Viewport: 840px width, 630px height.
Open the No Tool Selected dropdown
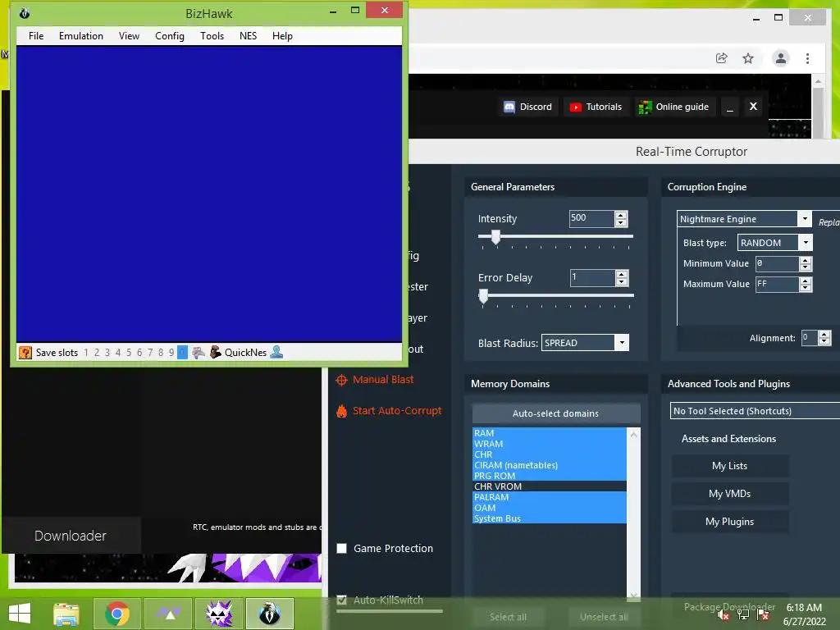tap(755, 411)
